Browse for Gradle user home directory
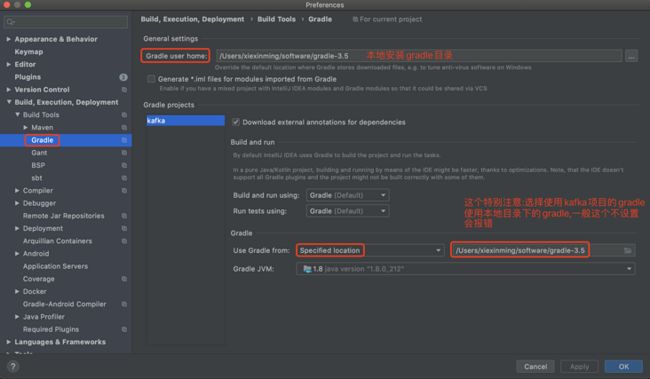650x379 pixels. (631, 56)
